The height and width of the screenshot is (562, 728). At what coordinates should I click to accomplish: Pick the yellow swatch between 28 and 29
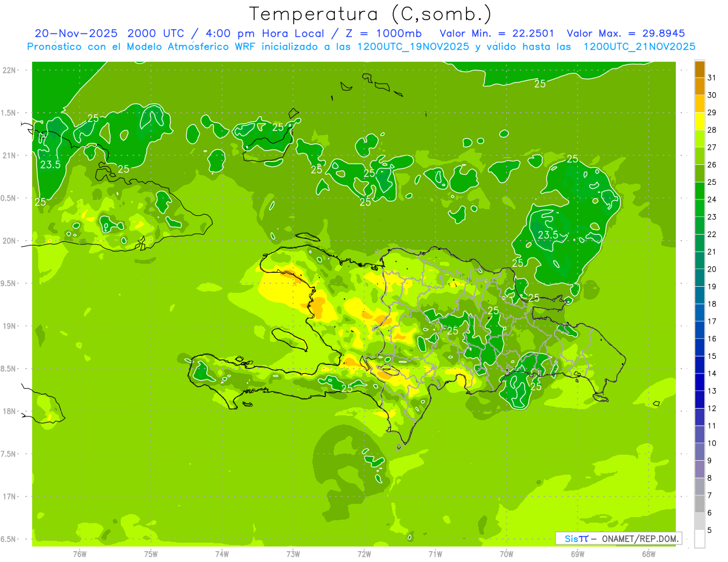(699, 121)
